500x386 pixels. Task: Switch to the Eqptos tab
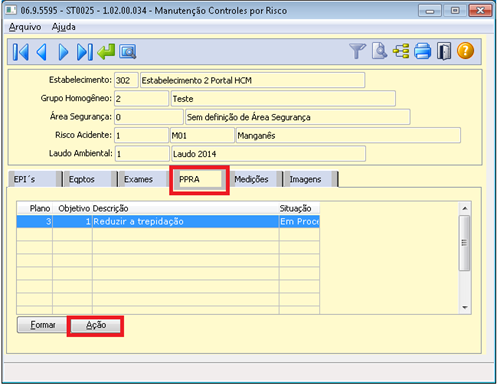tap(90, 179)
